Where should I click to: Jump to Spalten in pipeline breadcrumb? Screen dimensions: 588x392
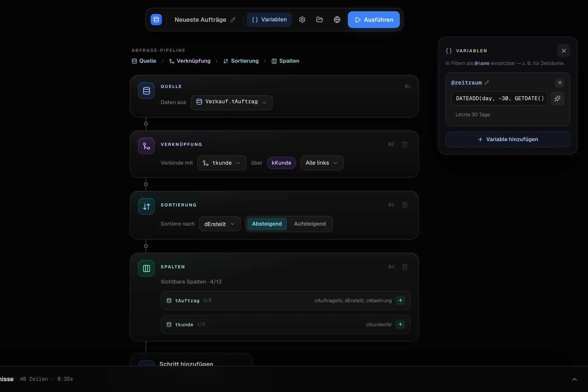point(285,61)
